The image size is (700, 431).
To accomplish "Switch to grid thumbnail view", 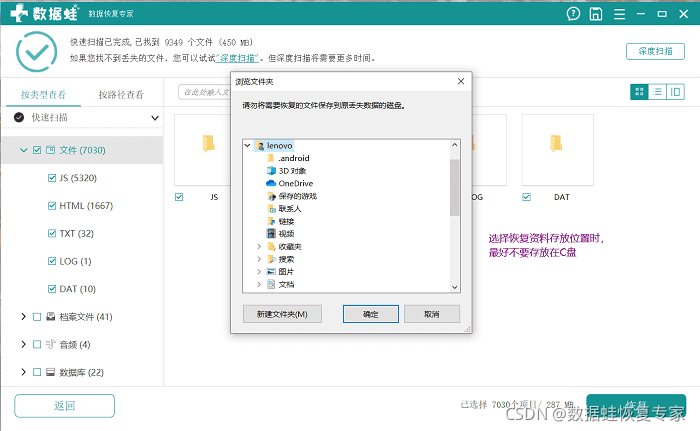I will 639,92.
